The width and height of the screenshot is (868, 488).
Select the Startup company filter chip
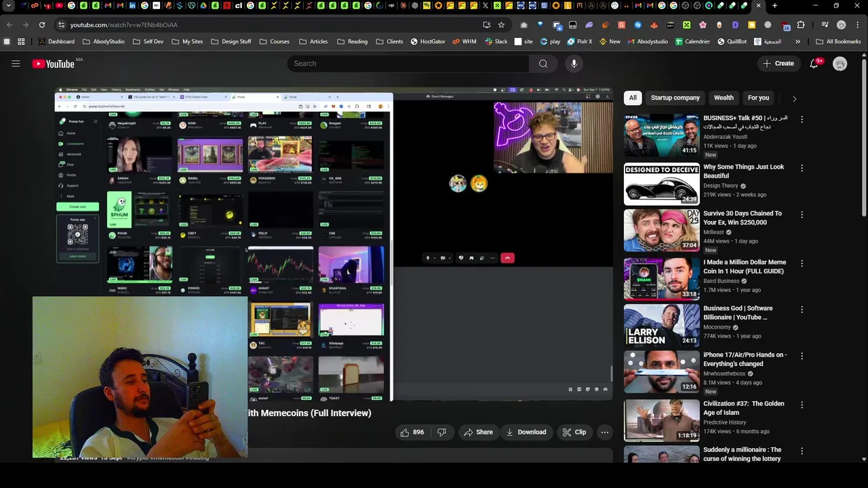point(675,98)
